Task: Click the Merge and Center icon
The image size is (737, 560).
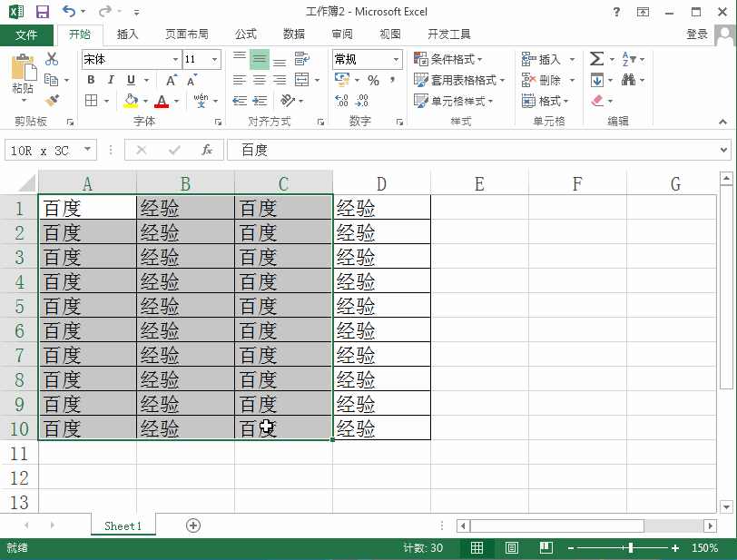Action: point(301,80)
